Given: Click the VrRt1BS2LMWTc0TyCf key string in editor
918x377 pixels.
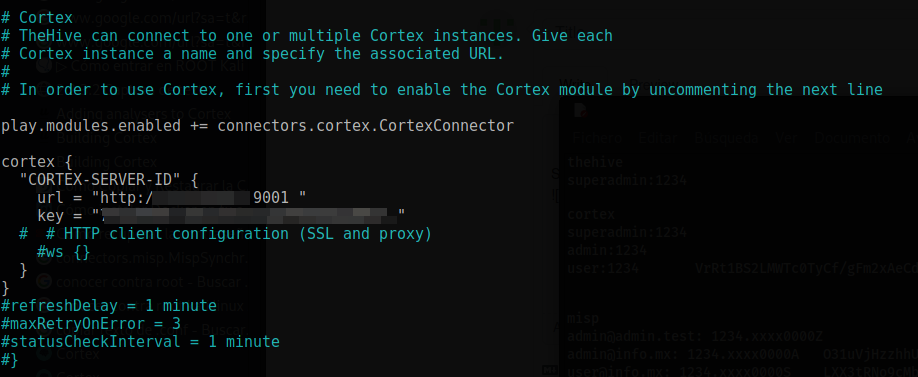Looking at the screenshot, I should [806, 268].
